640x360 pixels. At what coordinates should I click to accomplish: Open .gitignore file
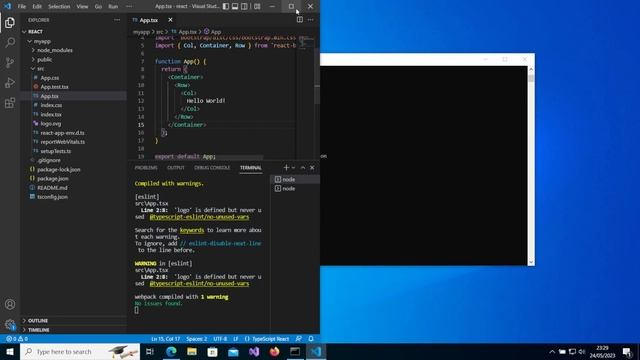(x=73, y=160)
